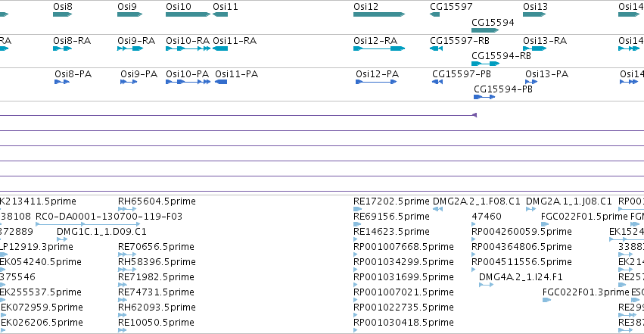Select the RP004260059.5prime label
Screen dimensions: 644x334
coord(521,232)
